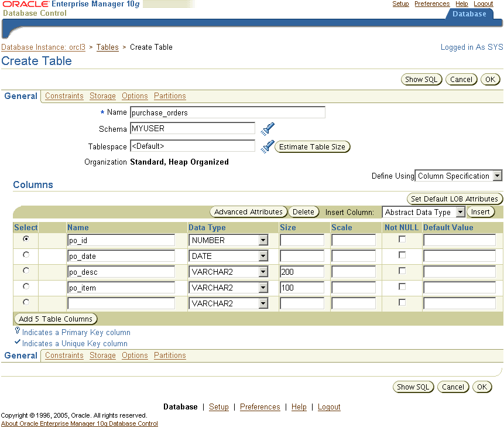Screen dimensions: 504x427
Task: Click the Add 5 Table Columns button
Action: tap(55, 319)
